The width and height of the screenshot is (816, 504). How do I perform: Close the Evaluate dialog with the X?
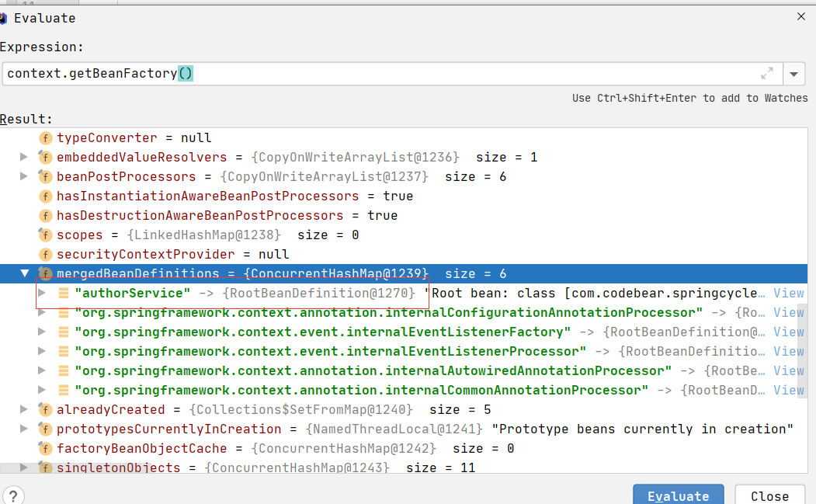tap(801, 17)
